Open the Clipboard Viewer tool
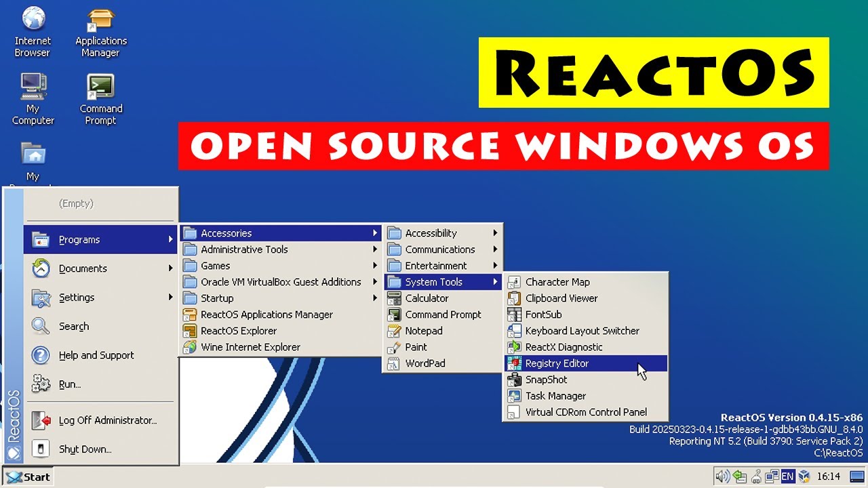The width and height of the screenshot is (868, 488). (561, 298)
